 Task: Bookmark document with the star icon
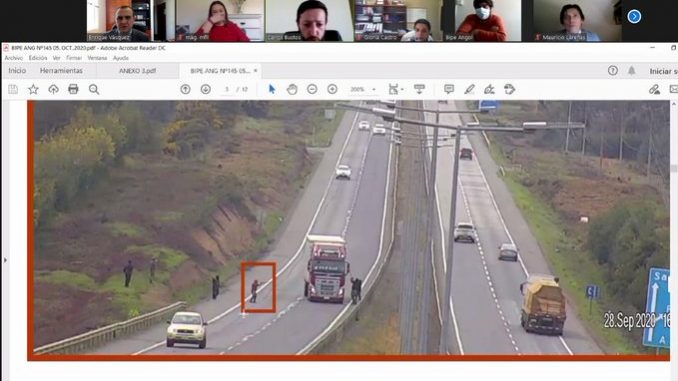pos(33,90)
